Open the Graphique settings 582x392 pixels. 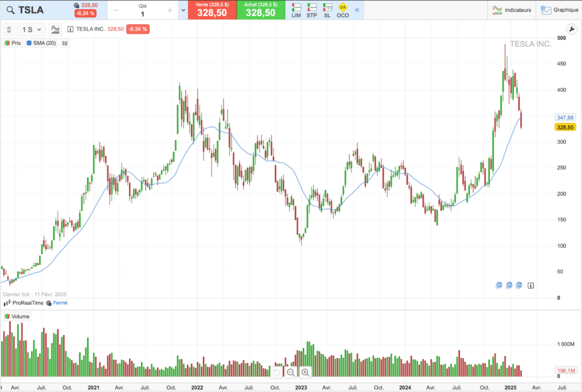[559, 10]
